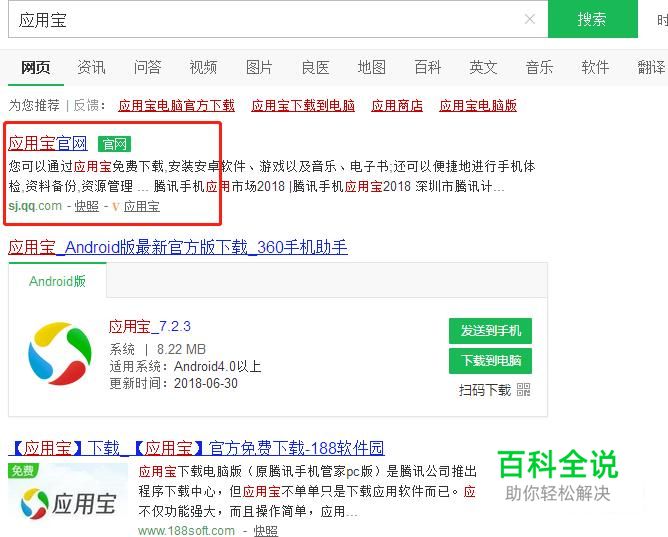The image size is (668, 537).
Task: Open the 问答 tab
Action: (147, 67)
